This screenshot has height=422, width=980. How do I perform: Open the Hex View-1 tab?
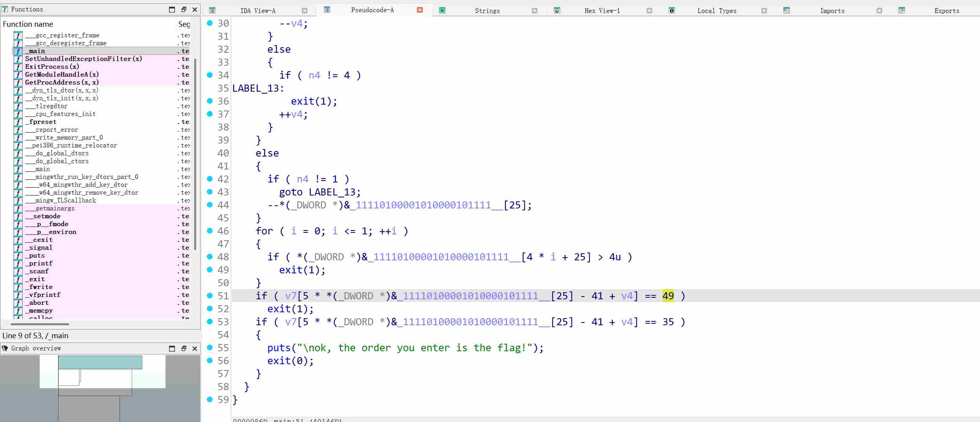click(x=602, y=11)
